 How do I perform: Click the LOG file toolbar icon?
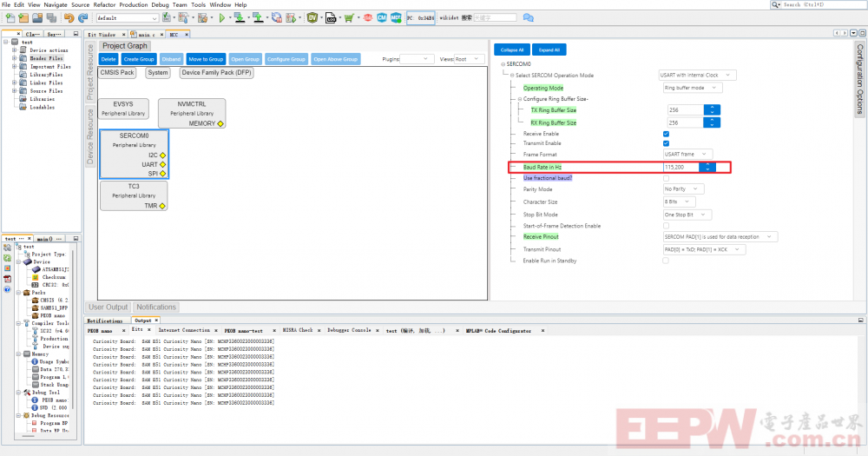tap(331, 17)
